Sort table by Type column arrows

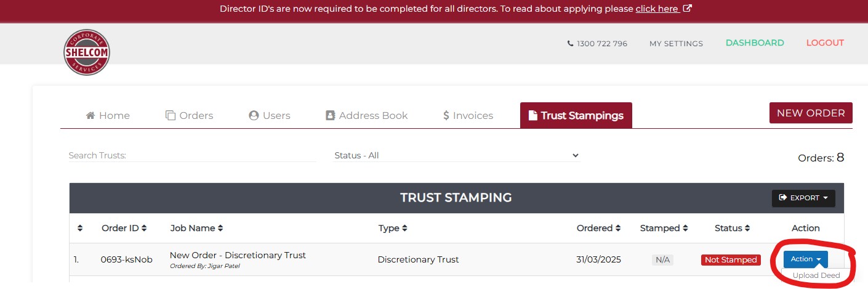coord(404,228)
